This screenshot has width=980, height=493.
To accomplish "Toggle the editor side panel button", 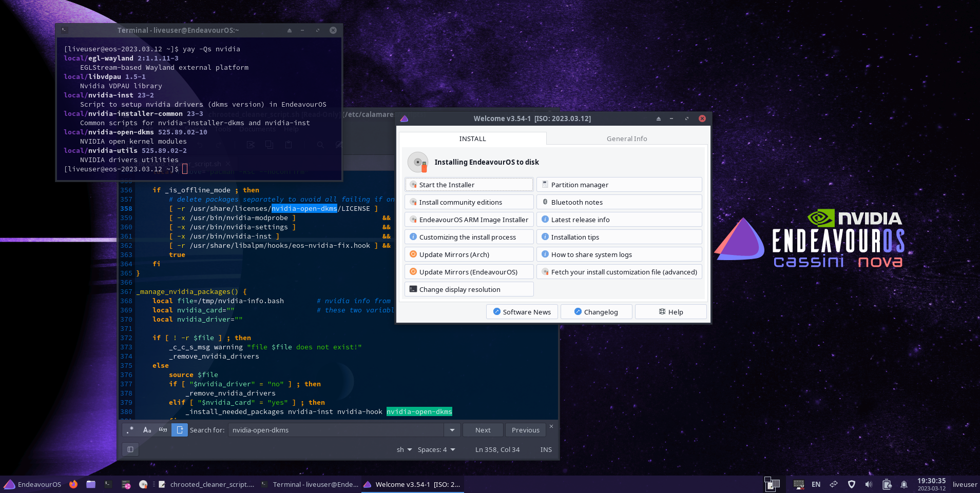I will (x=130, y=449).
